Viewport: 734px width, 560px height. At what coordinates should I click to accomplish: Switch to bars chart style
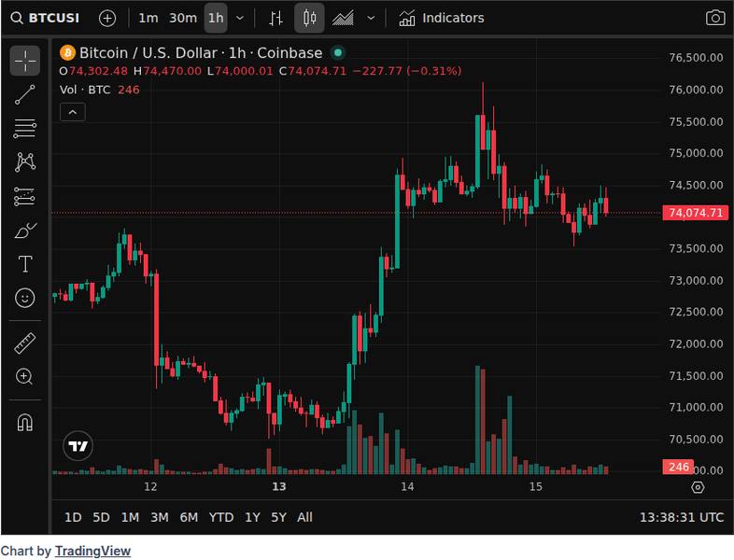click(275, 19)
